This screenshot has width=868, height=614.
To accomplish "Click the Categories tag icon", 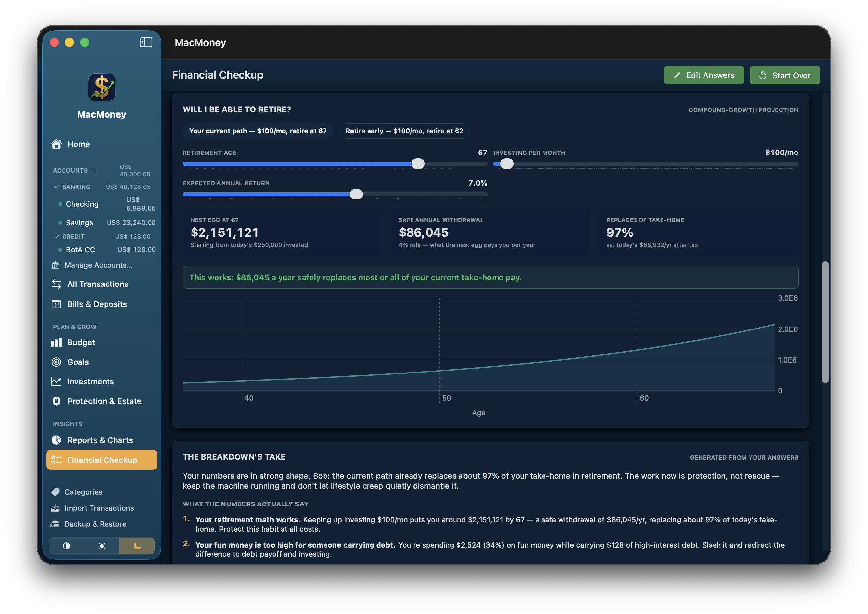I will [x=55, y=492].
